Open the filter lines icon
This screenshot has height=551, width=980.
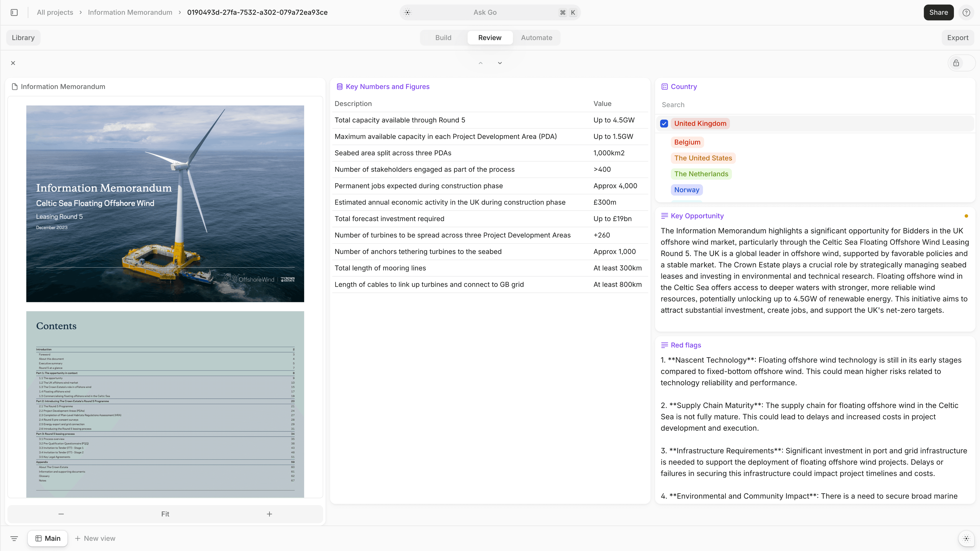pos(14,539)
